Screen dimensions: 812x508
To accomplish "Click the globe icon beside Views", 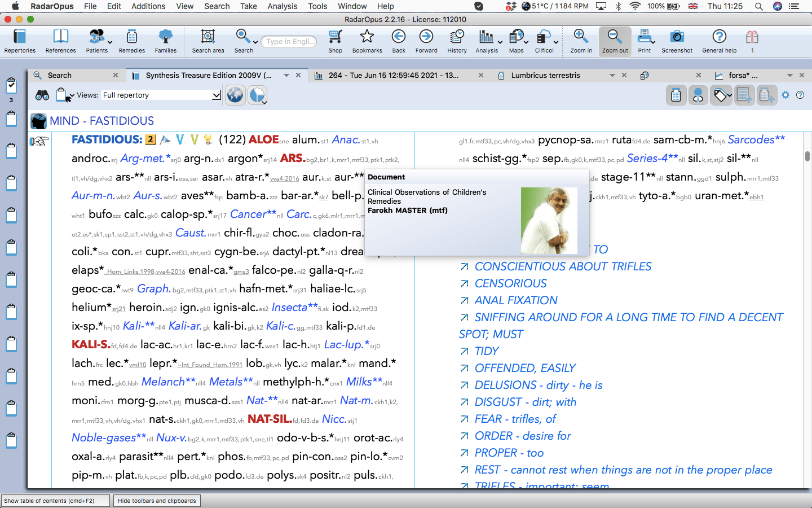I will click(235, 95).
